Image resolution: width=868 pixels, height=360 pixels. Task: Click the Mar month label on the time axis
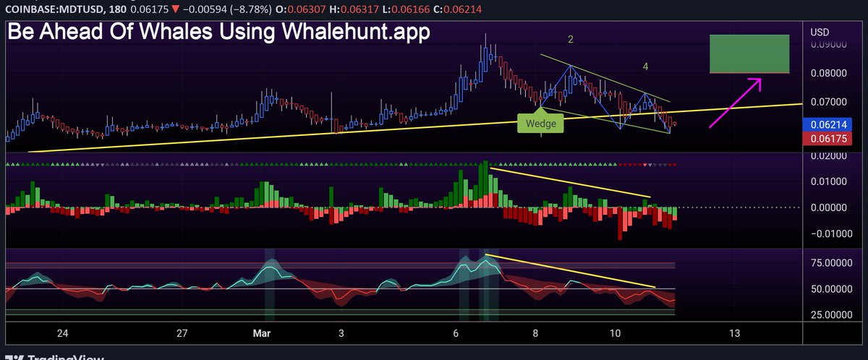pyautogui.click(x=261, y=334)
